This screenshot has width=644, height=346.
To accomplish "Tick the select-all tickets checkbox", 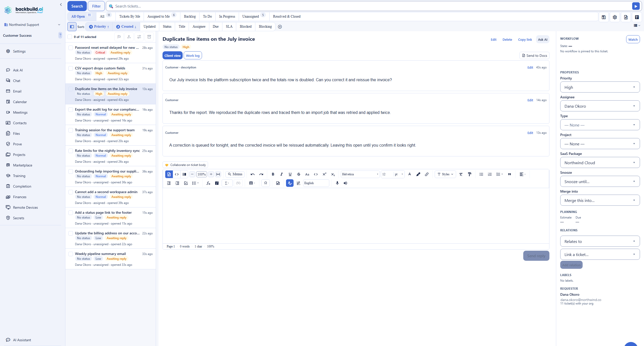I will click(70, 37).
